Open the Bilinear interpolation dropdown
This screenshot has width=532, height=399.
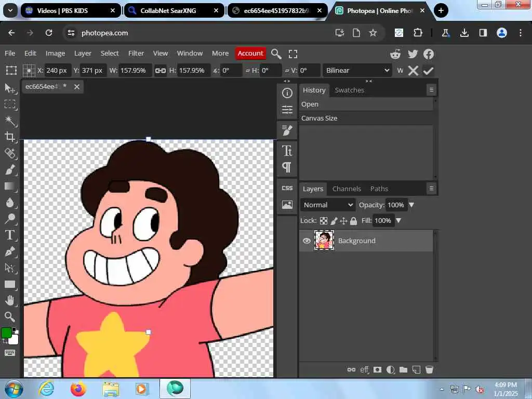tap(357, 70)
